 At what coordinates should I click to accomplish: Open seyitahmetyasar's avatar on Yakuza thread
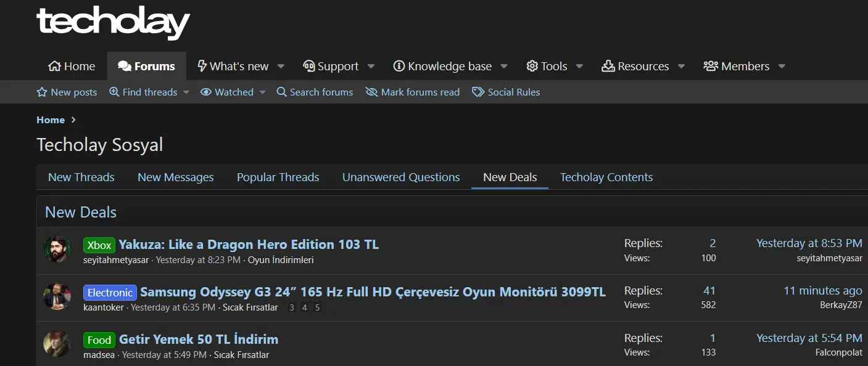57,249
